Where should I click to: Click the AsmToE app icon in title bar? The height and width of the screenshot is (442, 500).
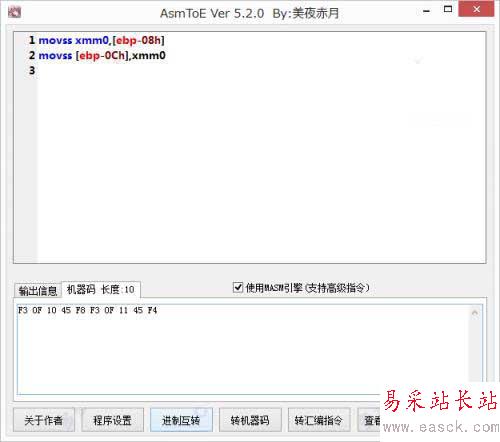point(14,13)
